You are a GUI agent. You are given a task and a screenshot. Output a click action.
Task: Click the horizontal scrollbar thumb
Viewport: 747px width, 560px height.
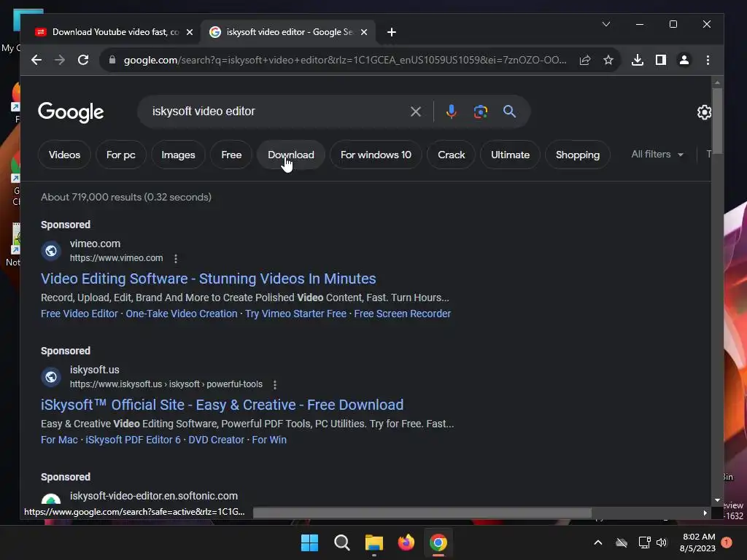pos(422,513)
